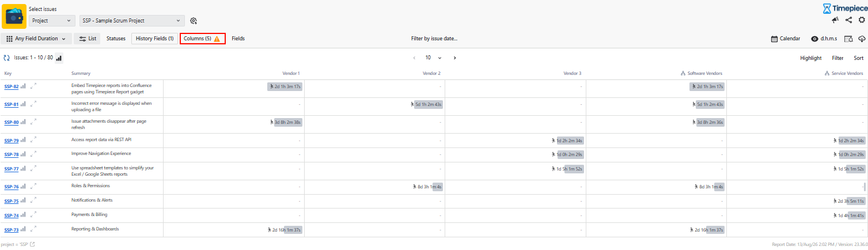Click the Software Vendors column header
The image size is (868, 250).
(701, 73)
